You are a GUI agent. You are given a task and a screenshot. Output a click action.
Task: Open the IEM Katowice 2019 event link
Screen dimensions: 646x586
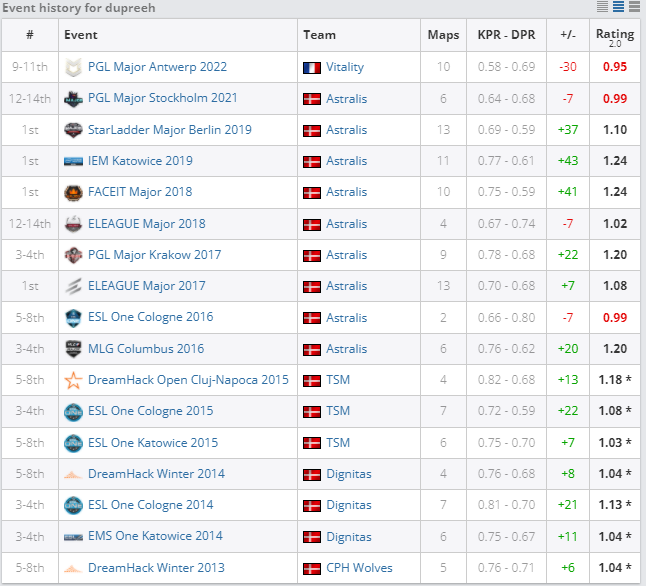(140, 161)
